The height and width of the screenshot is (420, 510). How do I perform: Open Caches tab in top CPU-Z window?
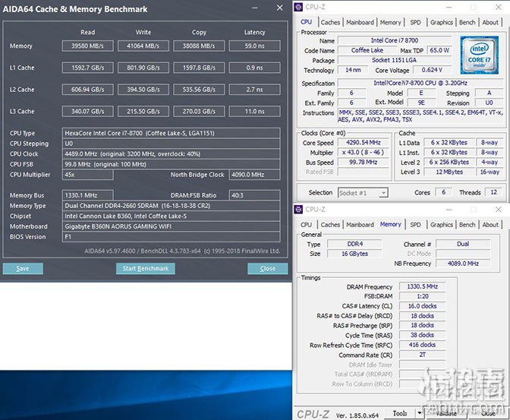(330, 23)
